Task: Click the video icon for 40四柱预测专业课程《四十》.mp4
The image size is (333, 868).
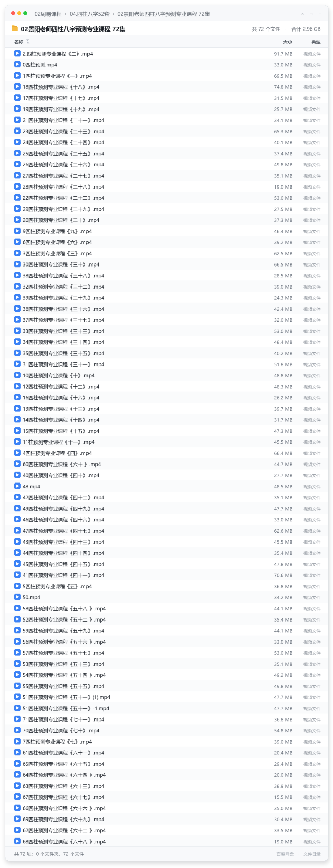Action: point(17,475)
